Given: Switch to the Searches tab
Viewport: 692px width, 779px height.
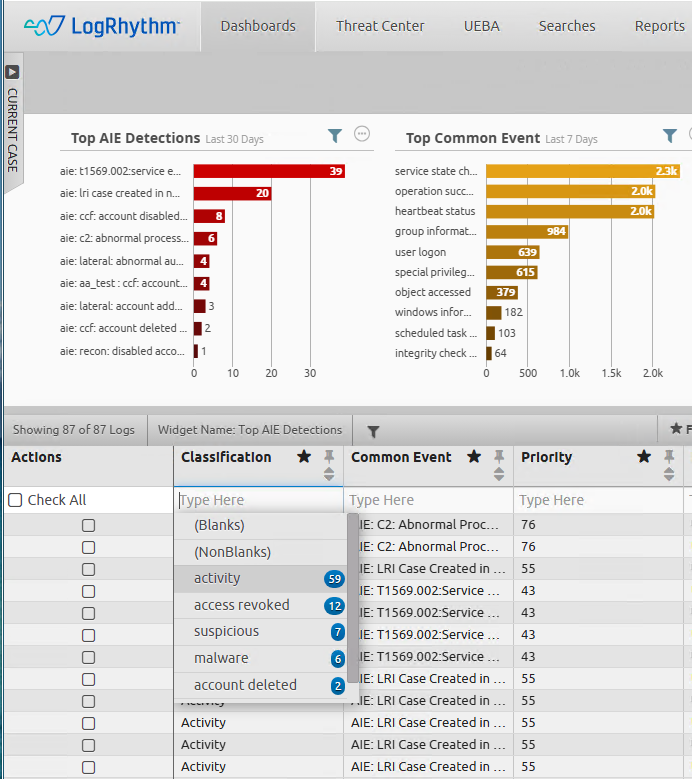Looking at the screenshot, I should [567, 26].
